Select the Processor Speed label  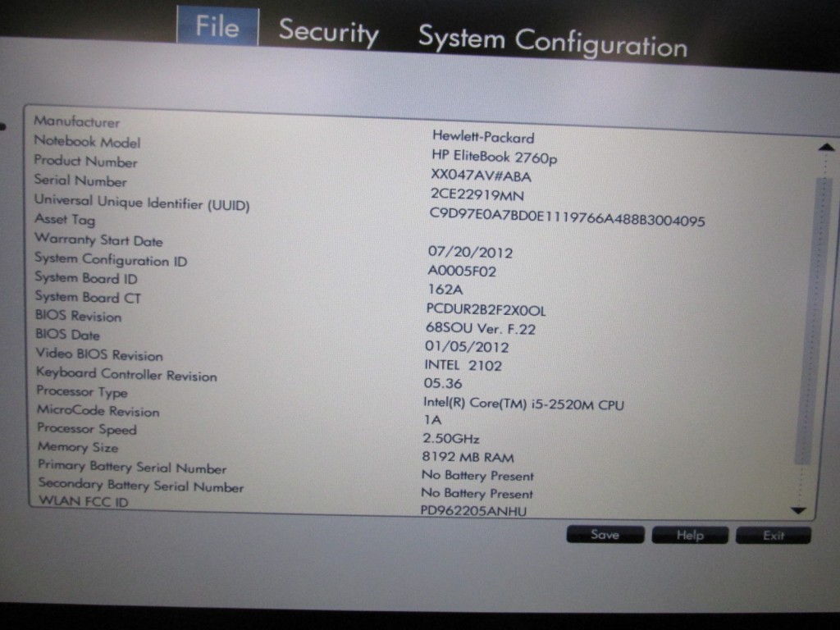tap(87, 428)
